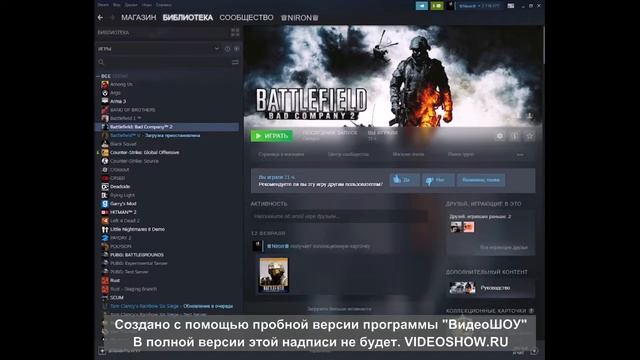Click the library search field
Screen dimensions: 640x360
[x=163, y=62]
